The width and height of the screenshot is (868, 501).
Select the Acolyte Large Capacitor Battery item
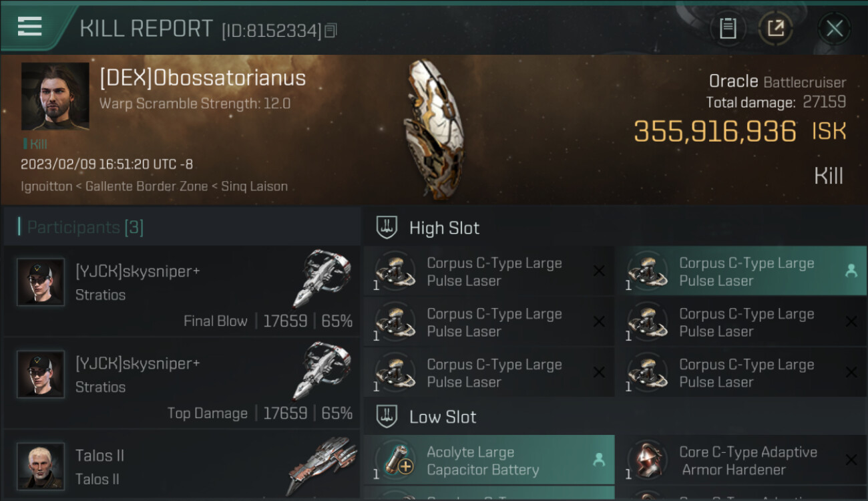pos(489,460)
